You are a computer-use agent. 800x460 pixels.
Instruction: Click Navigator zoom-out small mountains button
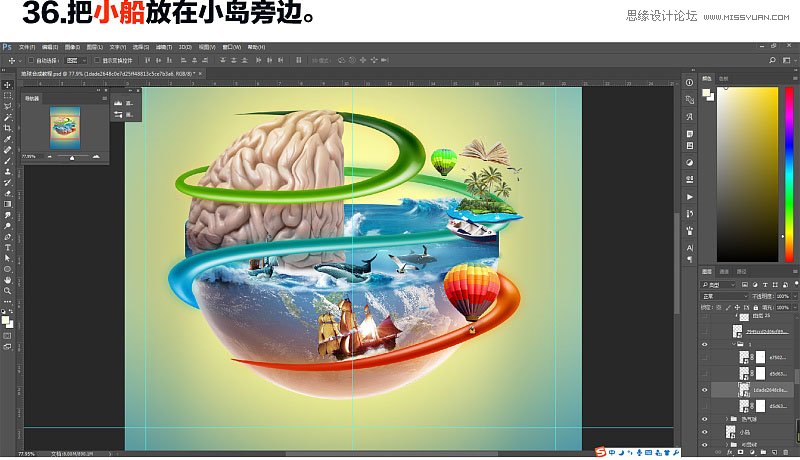point(49,157)
